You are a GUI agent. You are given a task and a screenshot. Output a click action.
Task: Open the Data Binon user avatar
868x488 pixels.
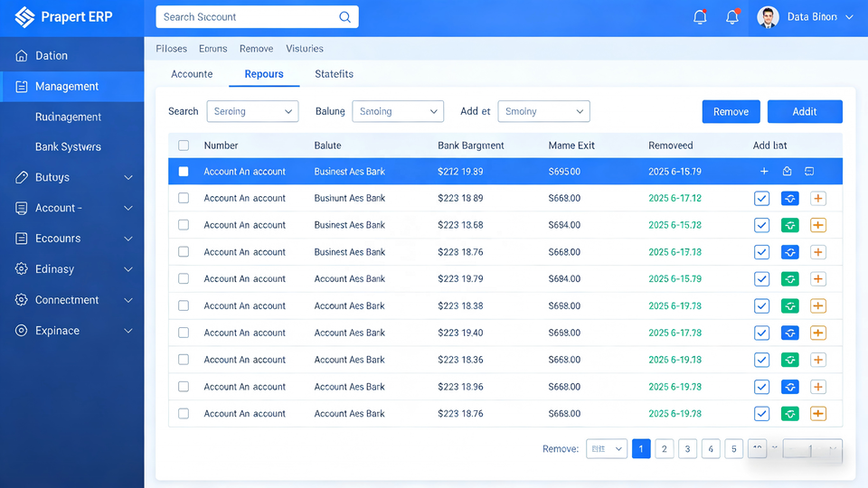coord(768,17)
